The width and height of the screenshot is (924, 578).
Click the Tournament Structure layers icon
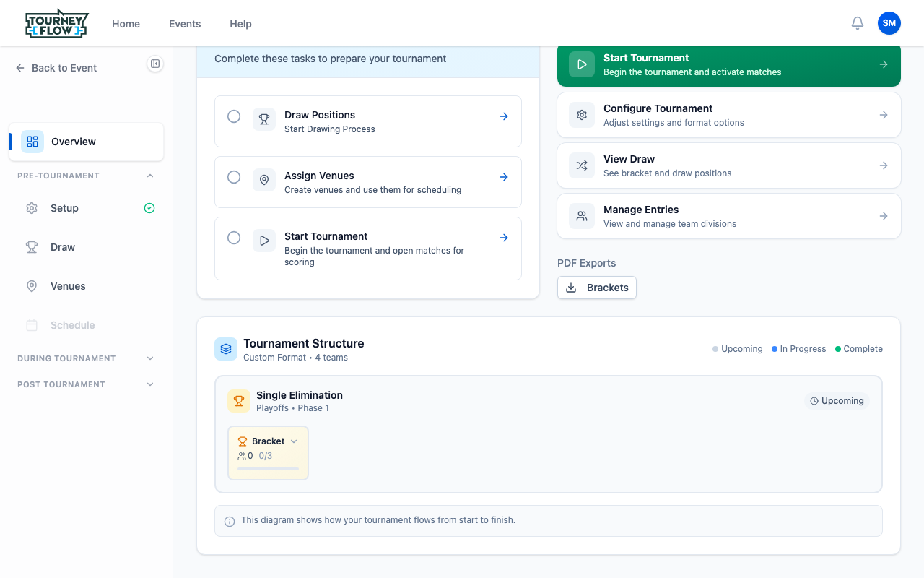click(226, 349)
